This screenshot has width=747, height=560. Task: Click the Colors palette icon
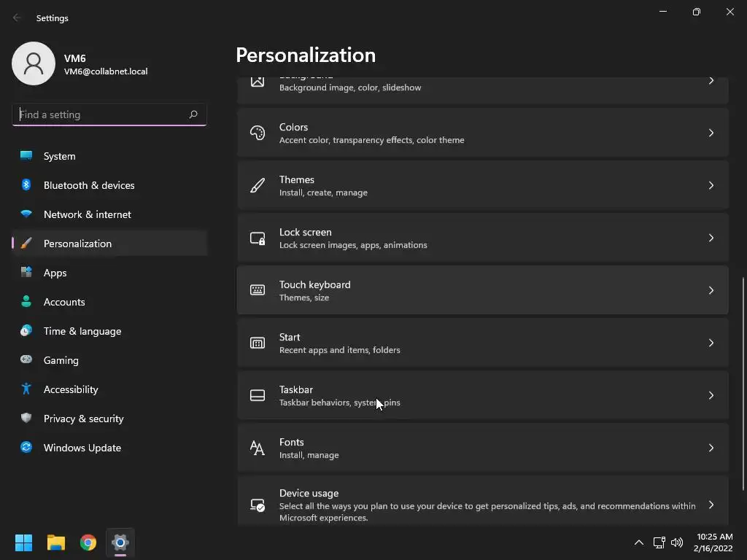[258, 133]
